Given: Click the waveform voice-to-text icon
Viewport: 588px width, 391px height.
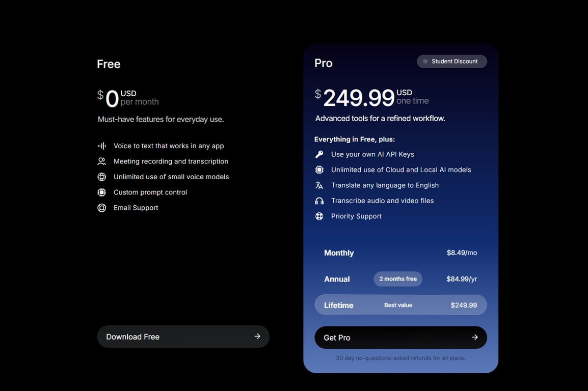Looking at the screenshot, I should (x=102, y=146).
